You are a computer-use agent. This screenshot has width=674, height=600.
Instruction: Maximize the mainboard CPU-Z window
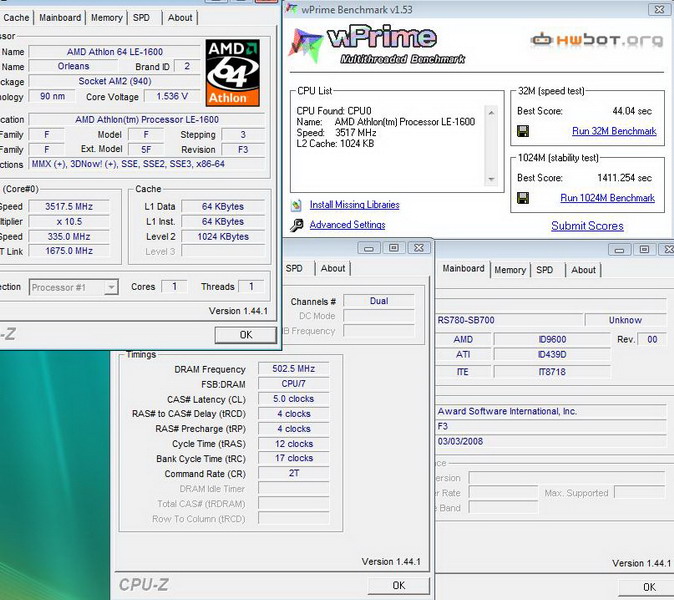[644, 250]
